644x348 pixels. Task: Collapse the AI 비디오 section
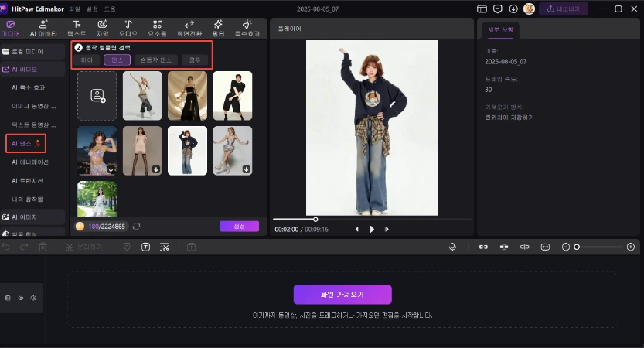pos(32,70)
